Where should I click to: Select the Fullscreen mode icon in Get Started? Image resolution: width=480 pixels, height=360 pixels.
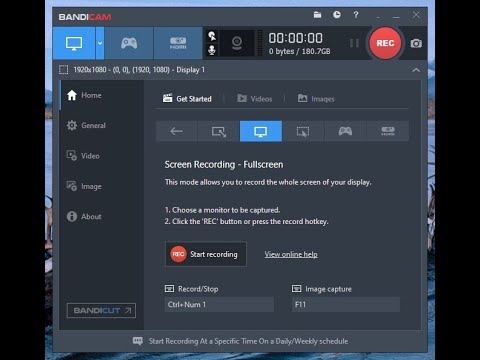[261, 131]
